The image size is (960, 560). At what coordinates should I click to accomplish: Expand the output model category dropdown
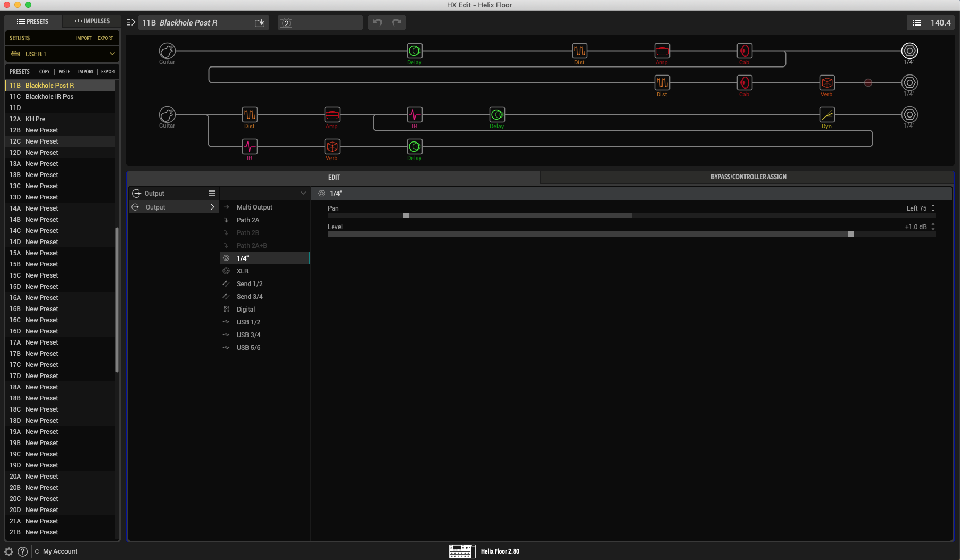(x=303, y=194)
